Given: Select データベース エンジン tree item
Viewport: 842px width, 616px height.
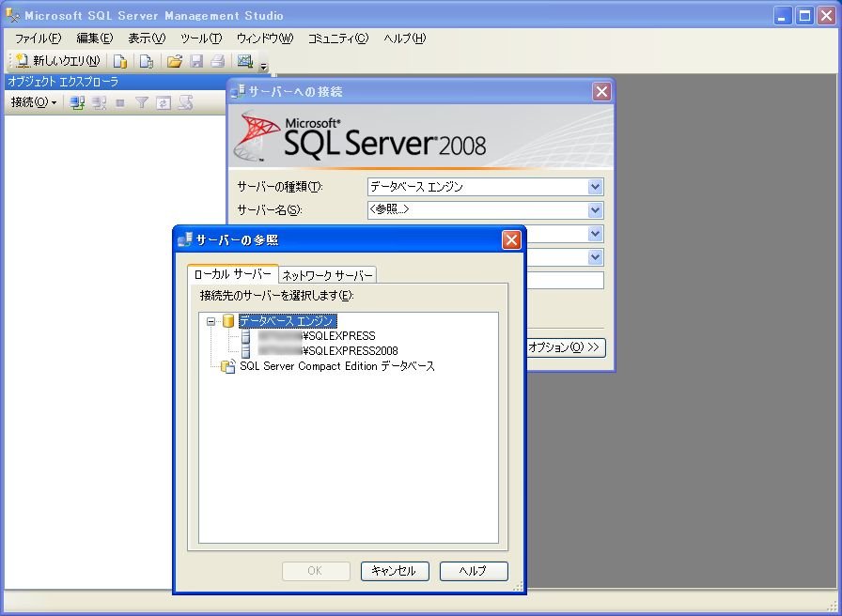Looking at the screenshot, I should click(x=288, y=321).
